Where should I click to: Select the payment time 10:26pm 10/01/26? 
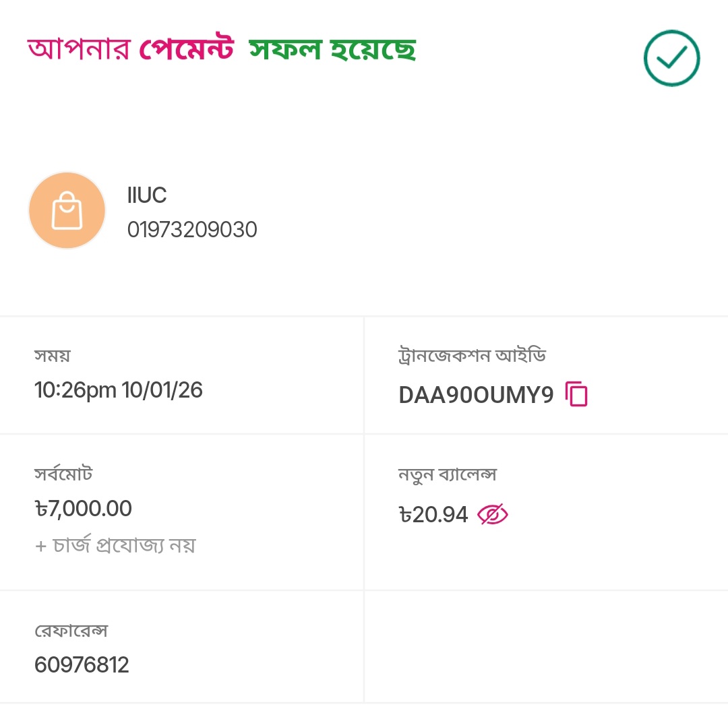point(119,390)
